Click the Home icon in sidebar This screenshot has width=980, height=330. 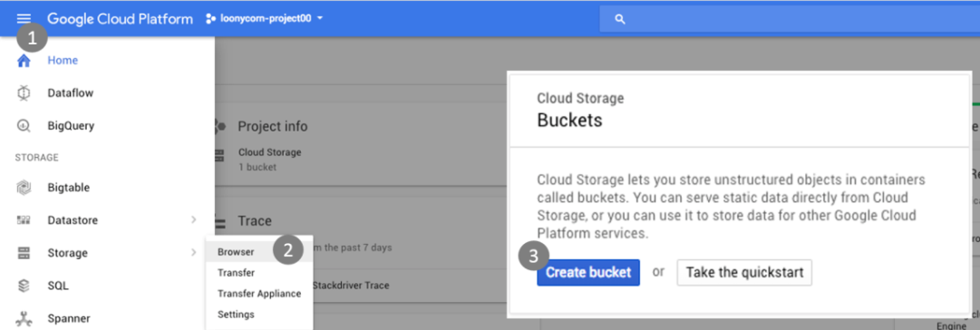(x=24, y=61)
